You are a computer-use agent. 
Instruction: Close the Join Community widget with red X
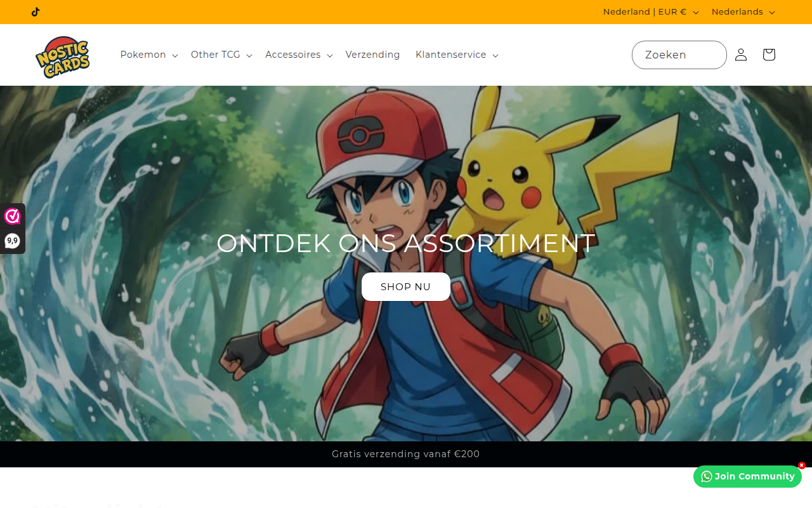pyautogui.click(x=802, y=465)
